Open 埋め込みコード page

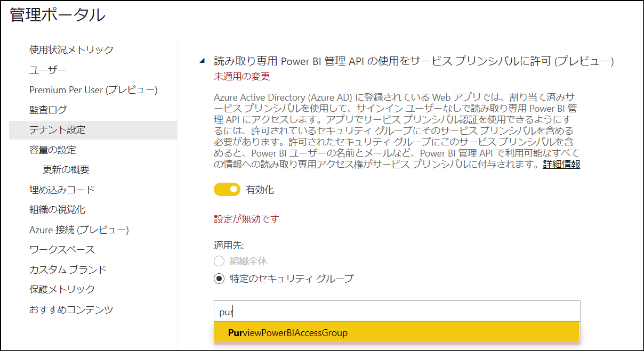[62, 190]
